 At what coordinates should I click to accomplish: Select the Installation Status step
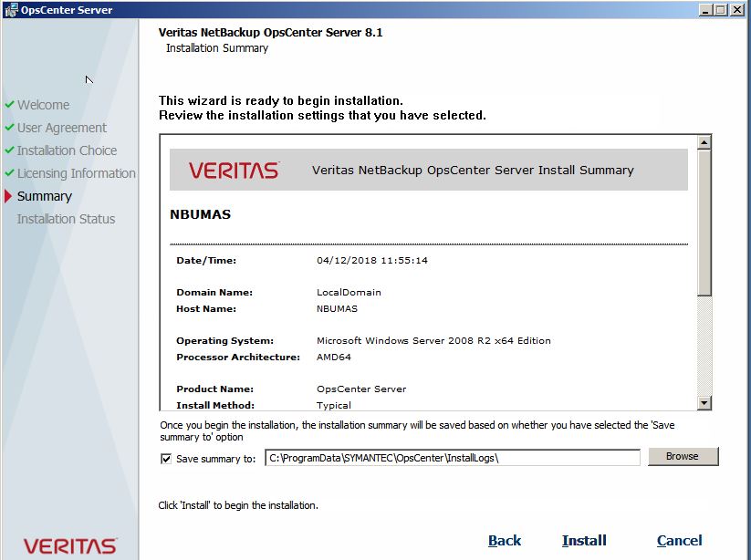65,219
